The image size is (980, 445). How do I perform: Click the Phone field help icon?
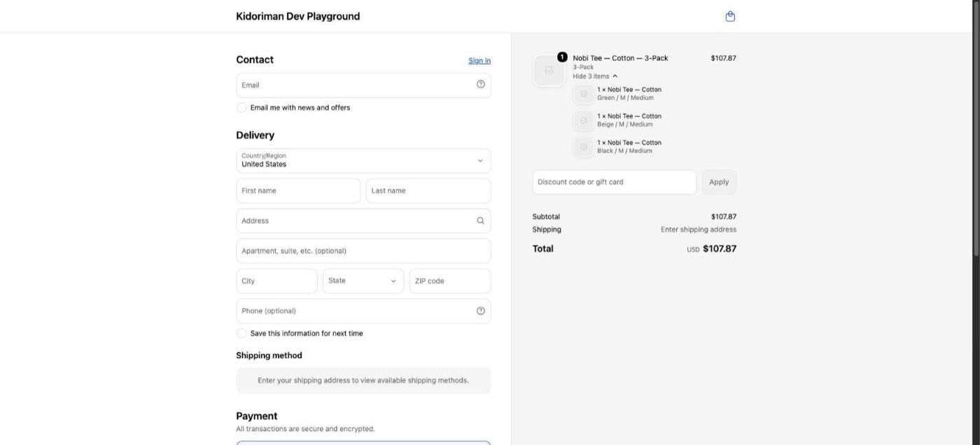point(480,311)
